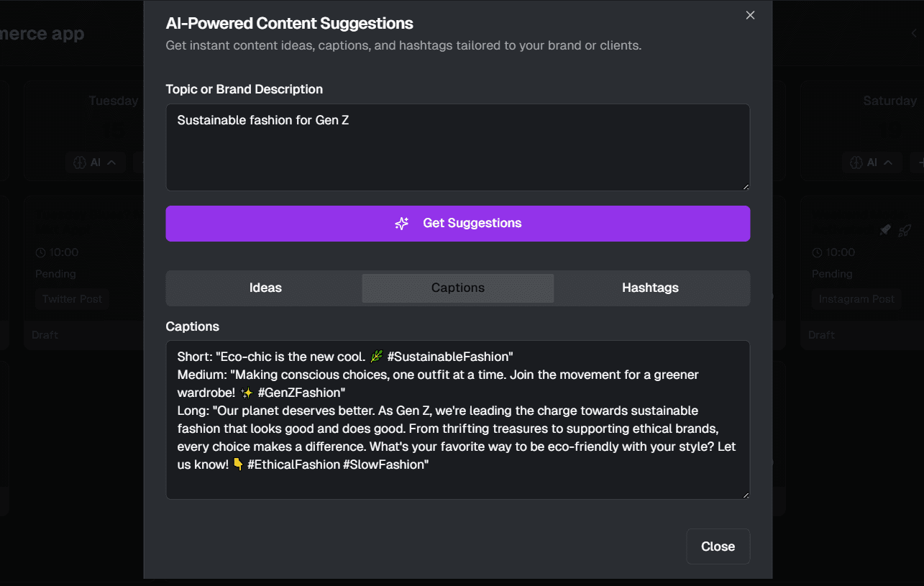Screen dimensions: 924x586
Task: Select the Captions tab
Action: pyautogui.click(x=458, y=288)
